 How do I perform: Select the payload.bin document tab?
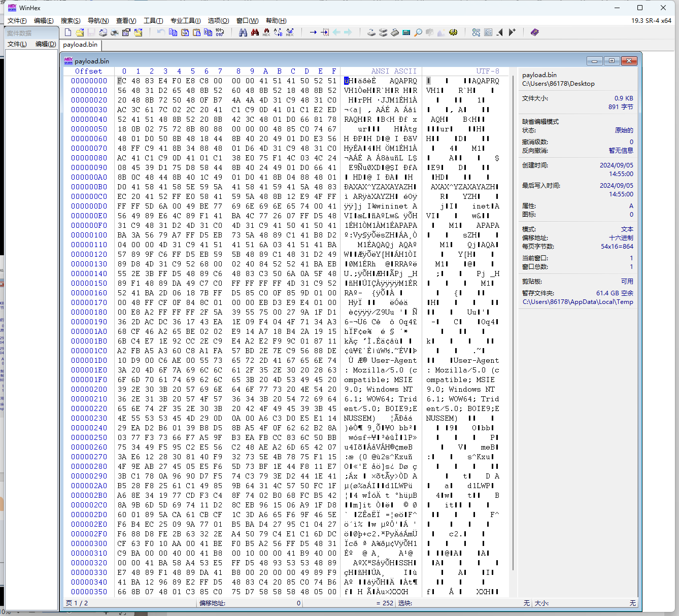(x=80, y=45)
